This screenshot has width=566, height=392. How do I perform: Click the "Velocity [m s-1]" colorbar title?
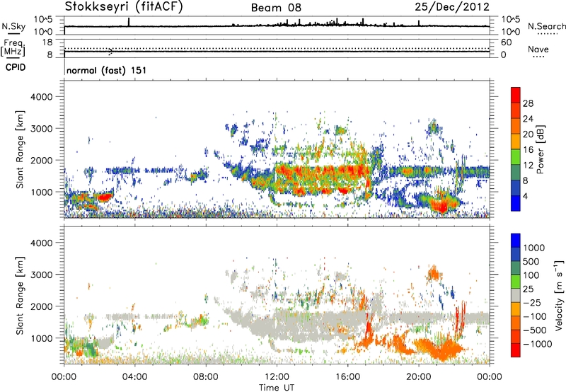(559, 295)
